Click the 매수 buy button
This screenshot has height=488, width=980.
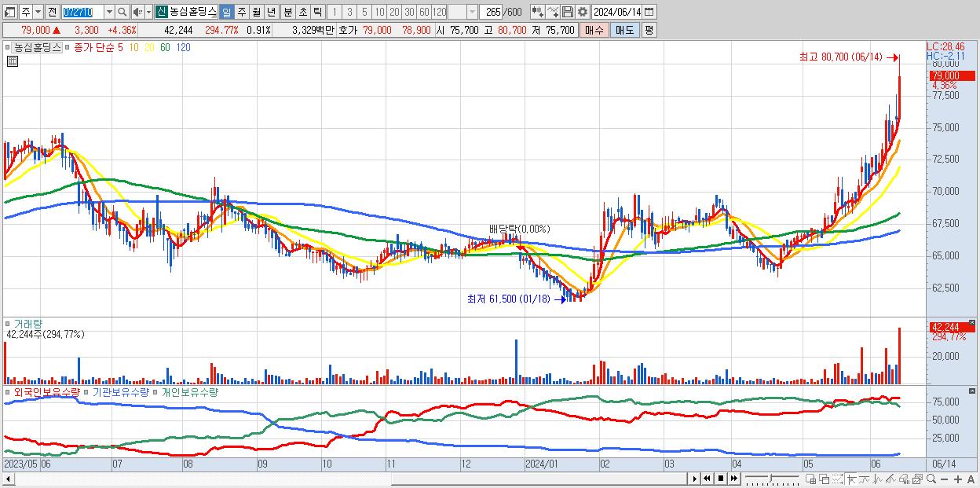(594, 30)
